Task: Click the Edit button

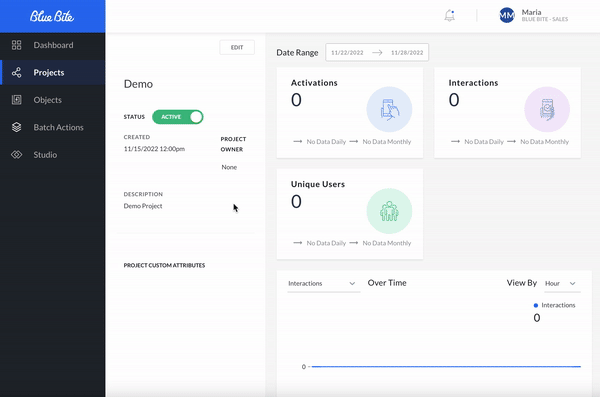Action: [x=237, y=47]
